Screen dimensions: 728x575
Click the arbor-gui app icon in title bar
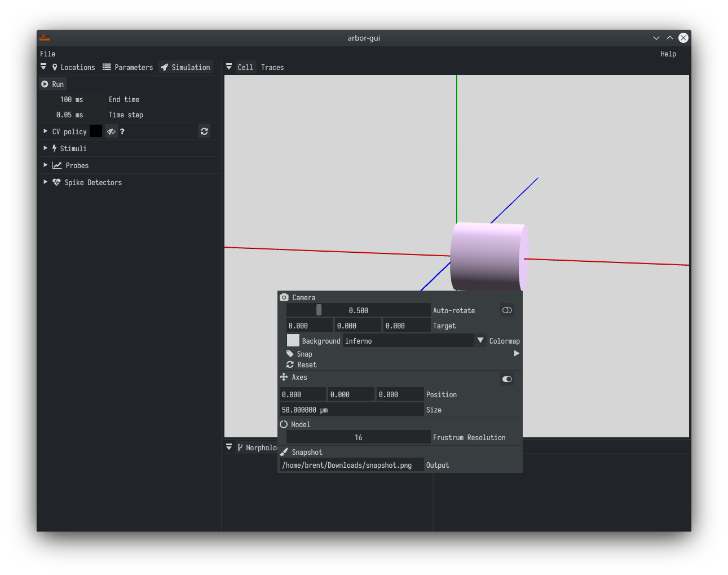45,38
